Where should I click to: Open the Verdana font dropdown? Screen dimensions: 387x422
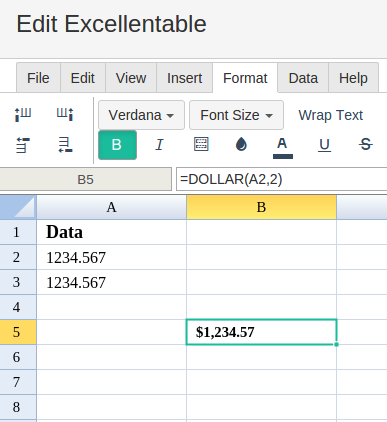141,115
